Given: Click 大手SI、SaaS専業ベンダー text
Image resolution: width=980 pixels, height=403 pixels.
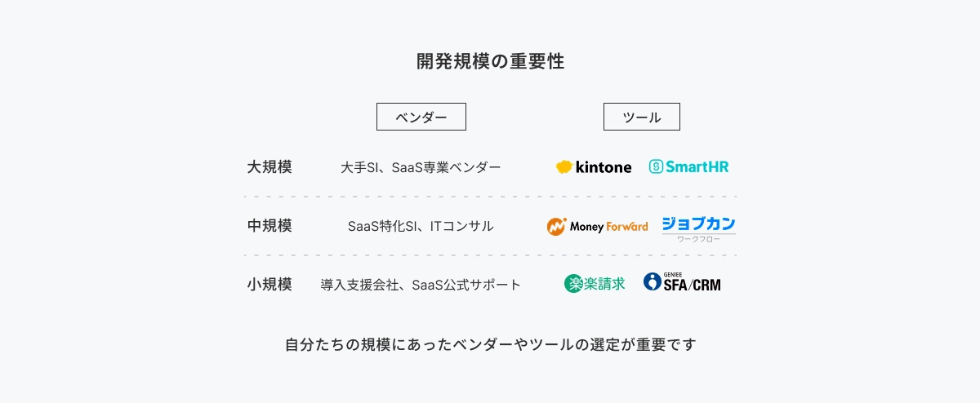Looking at the screenshot, I should pyautogui.click(x=421, y=167).
